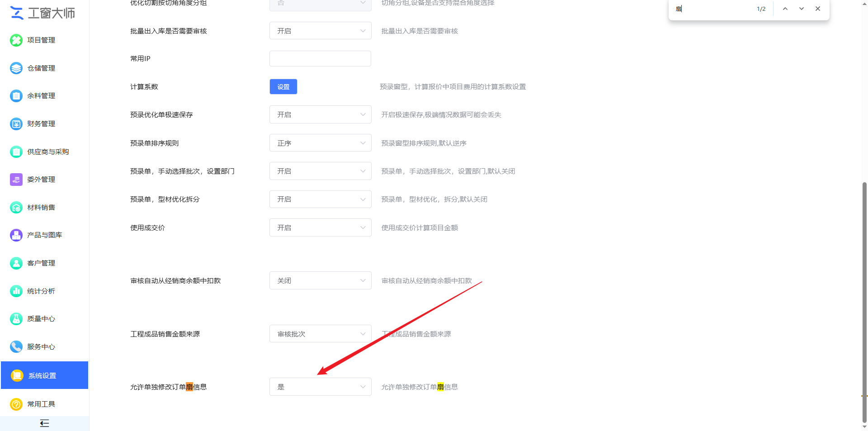
Task: Click the 客户管理 person icon
Action: point(16,263)
